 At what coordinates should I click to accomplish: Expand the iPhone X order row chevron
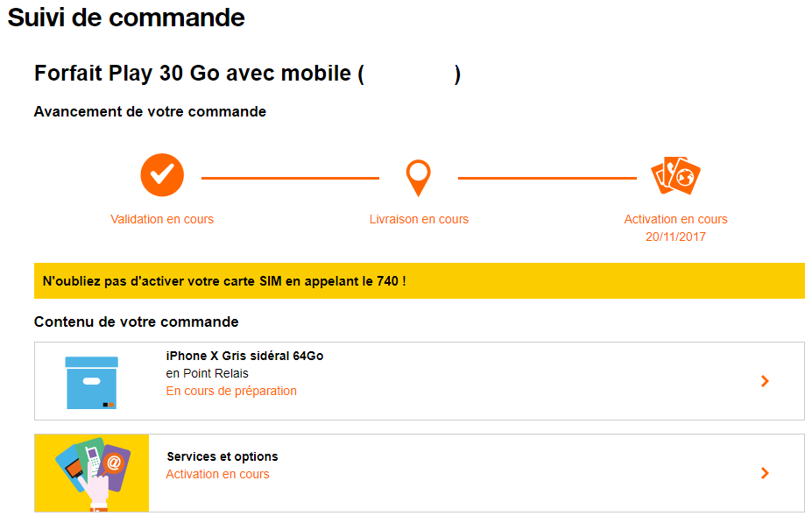coord(765,381)
